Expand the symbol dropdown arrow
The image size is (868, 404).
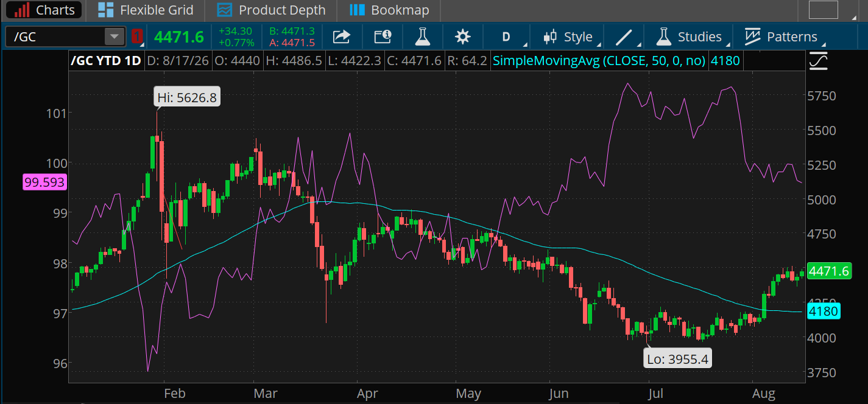[115, 37]
